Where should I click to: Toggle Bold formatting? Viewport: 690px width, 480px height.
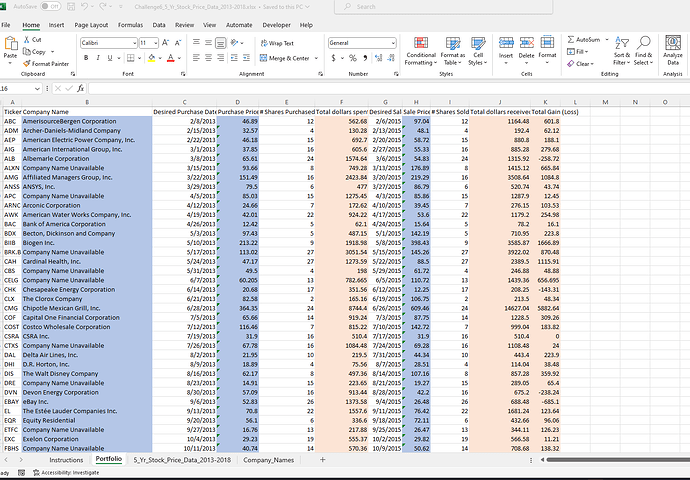point(86,58)
